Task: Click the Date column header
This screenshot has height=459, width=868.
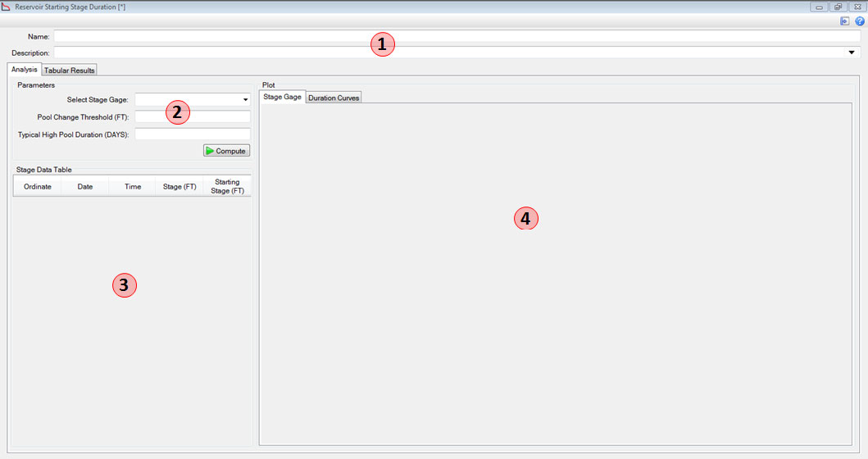Action: (x=85, y=187)
